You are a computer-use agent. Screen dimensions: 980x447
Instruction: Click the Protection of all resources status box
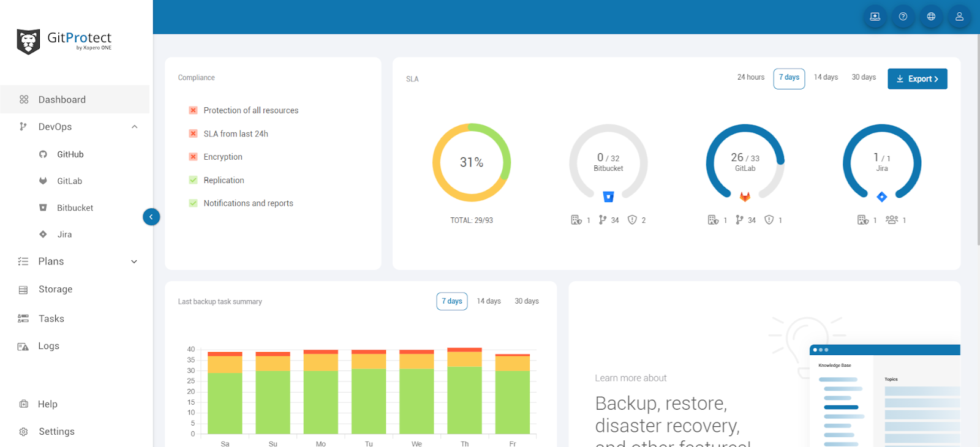(x=193, y=110)
